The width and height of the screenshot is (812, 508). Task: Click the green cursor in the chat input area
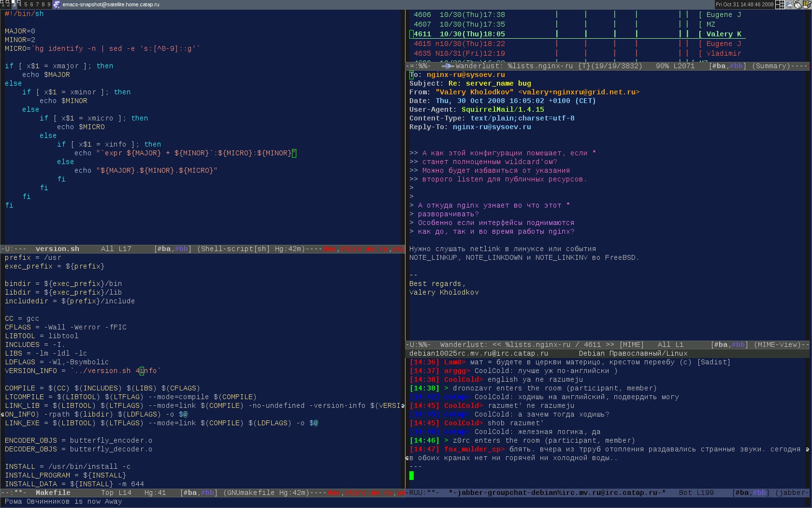coord(411,476)
